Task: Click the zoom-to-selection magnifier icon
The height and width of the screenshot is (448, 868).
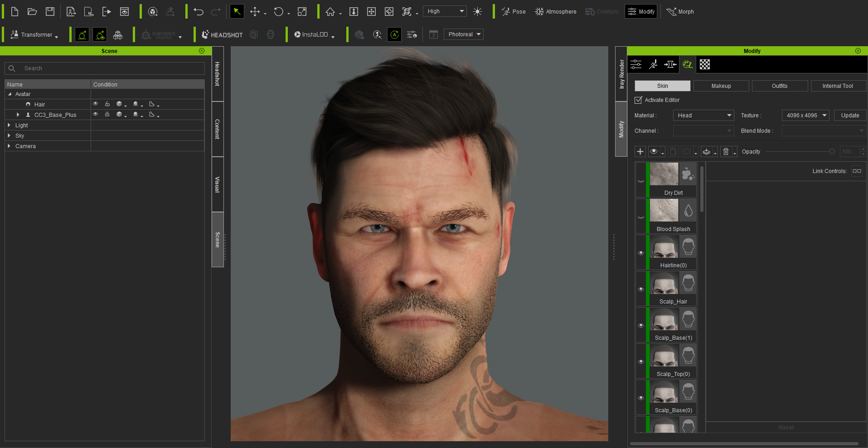Action: point(377,34)
